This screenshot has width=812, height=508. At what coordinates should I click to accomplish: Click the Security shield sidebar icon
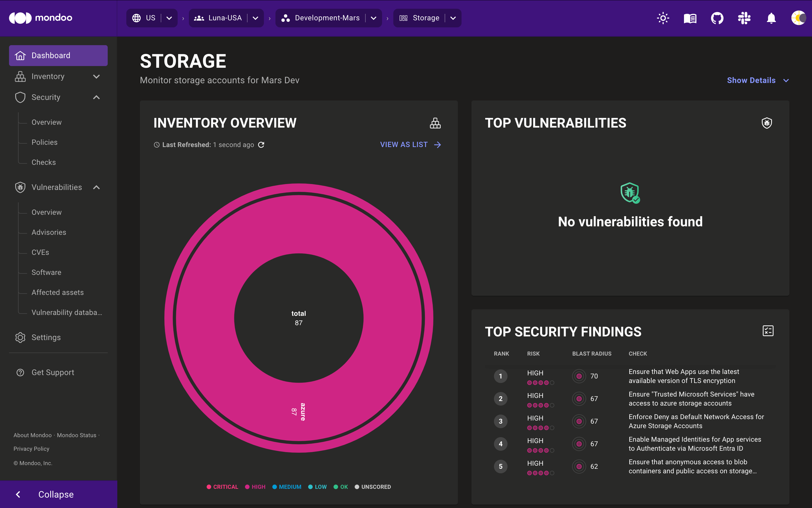click(20, 97)
